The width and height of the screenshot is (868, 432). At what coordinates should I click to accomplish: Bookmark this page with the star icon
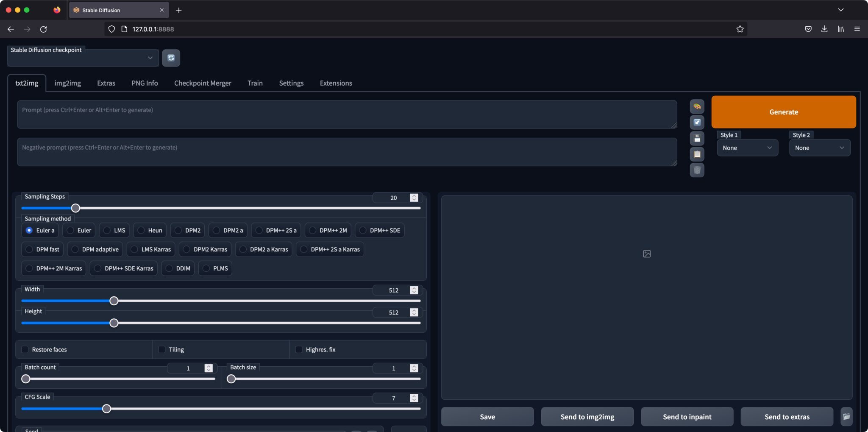pos(740,29)
